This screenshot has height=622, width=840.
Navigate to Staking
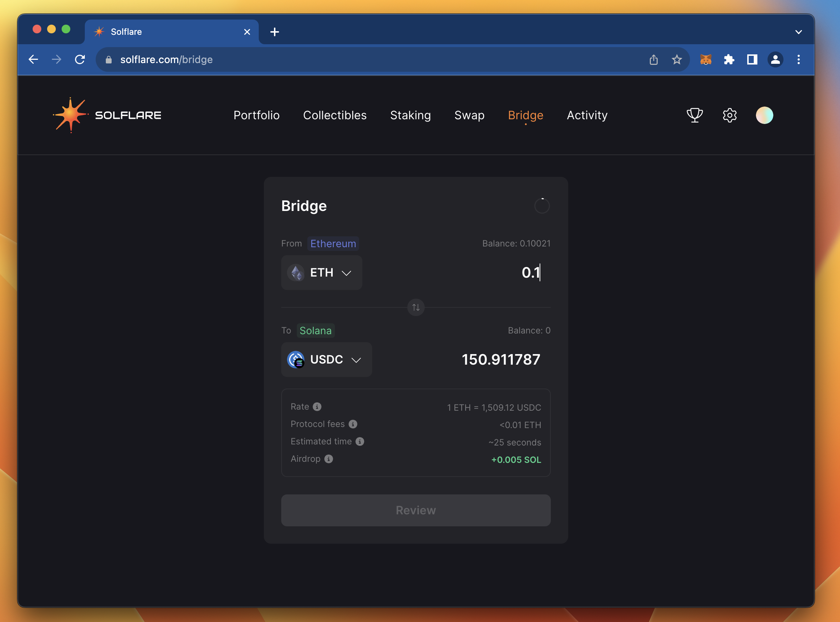[411, 115]
